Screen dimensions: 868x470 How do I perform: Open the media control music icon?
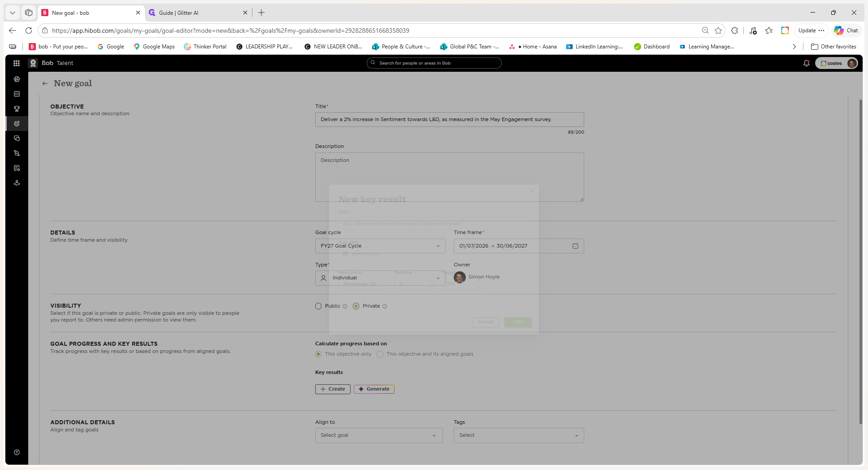point(753,30)
